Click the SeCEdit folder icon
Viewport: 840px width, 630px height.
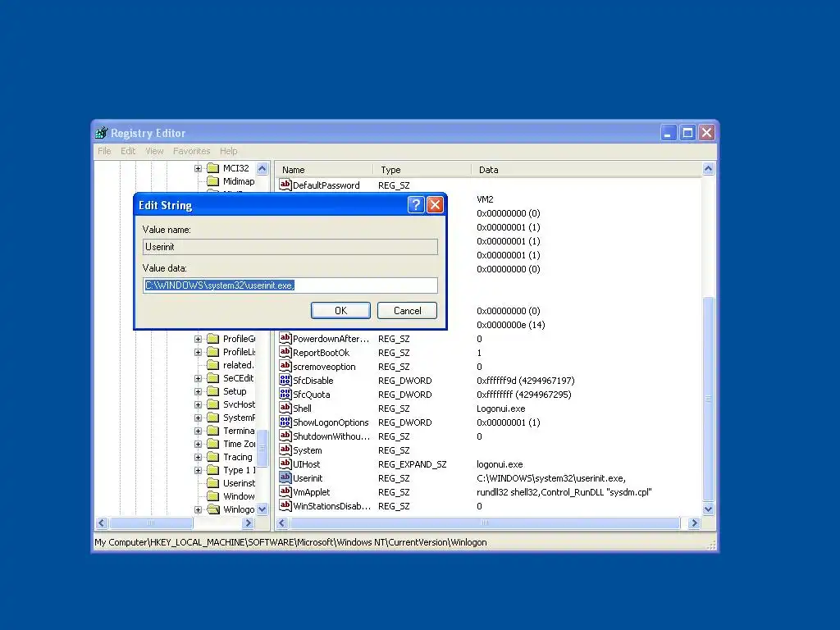pyautogui.click(x=213, y=378)
